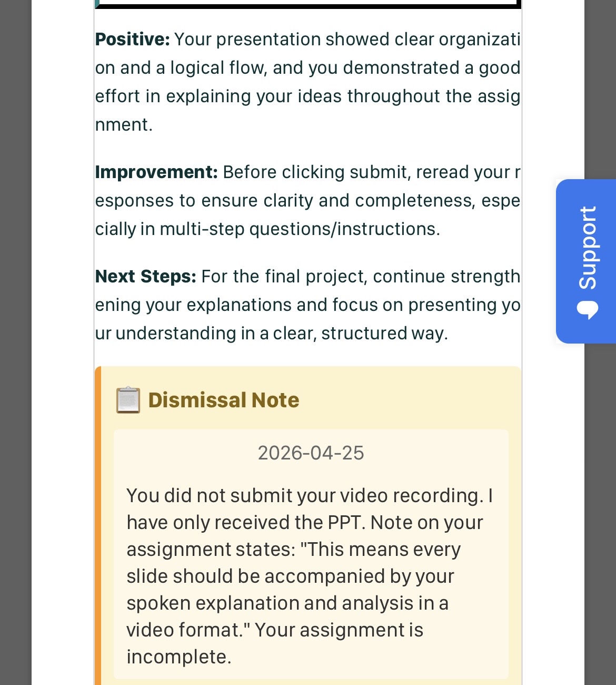Click the clipboard icon beside Dismissal Note

128,400
